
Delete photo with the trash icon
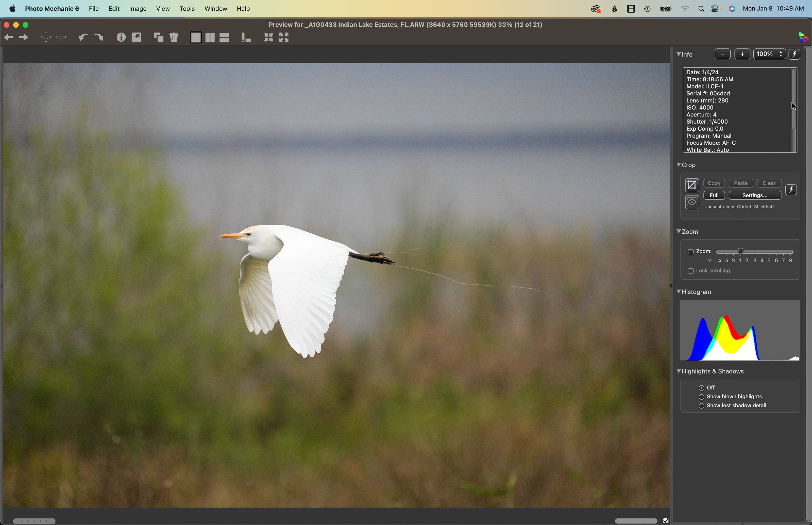tap(174, 38)
